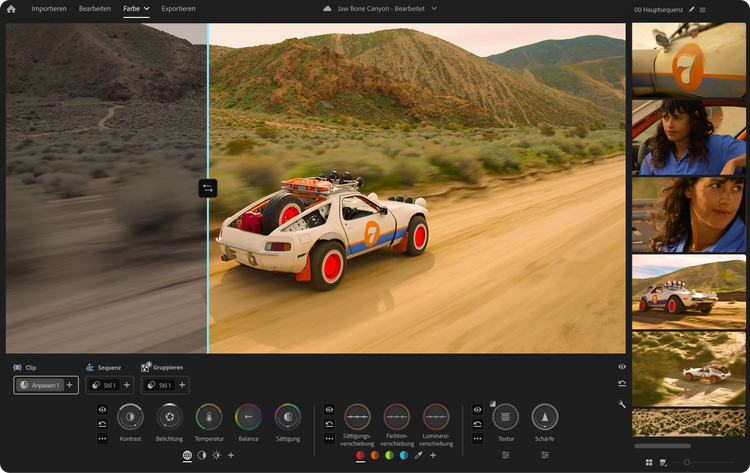Click the home icon in top bar
Screen dimensions: 750x473
pyautogui.click(x=11, y=9)
